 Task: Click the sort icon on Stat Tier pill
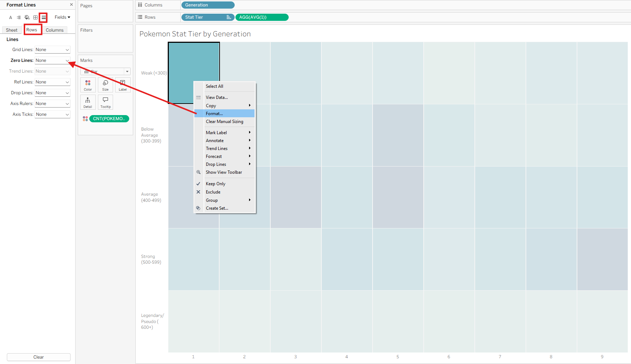229,17
